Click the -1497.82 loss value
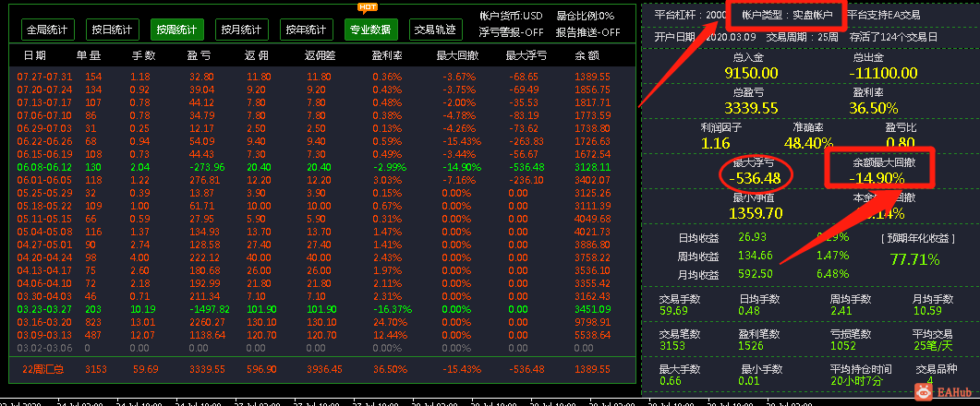This screenshot has width=980, height=406. coord(208,309)
